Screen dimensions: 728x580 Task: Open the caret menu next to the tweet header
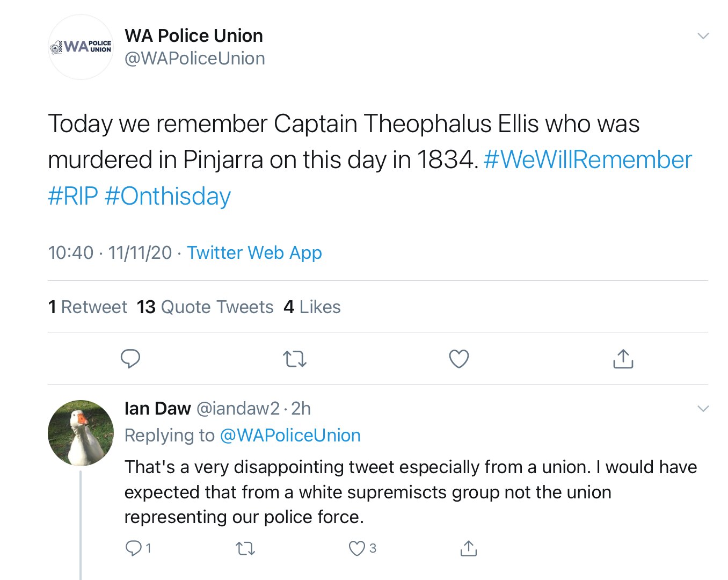click(x=703, y=35)
